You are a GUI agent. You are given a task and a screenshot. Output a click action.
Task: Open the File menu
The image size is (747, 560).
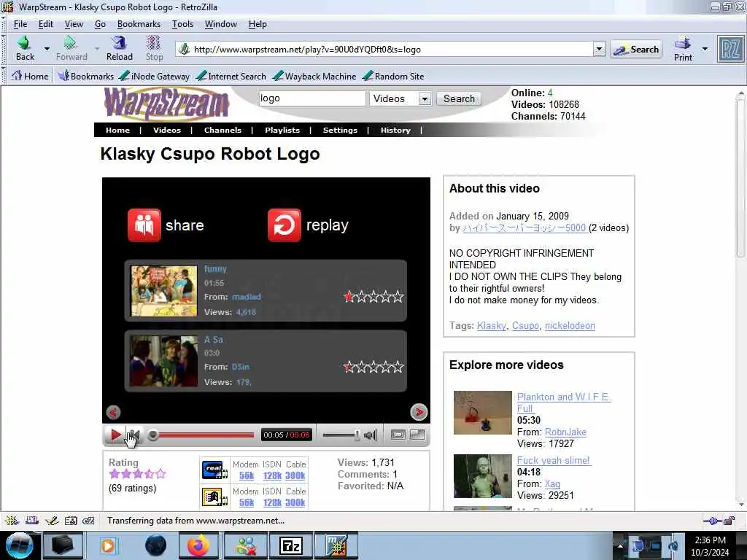(20, 24)
